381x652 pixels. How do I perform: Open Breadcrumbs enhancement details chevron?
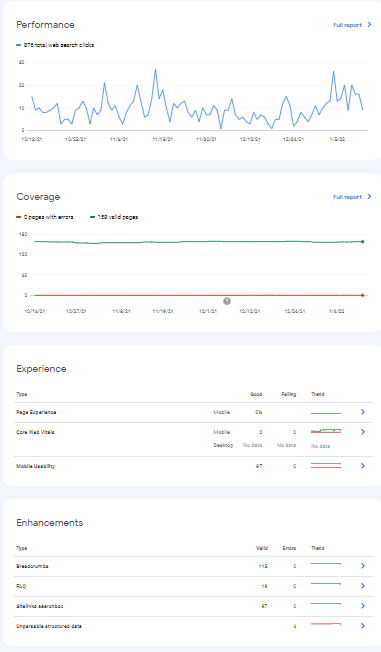pyautogui.click(x=363, y=566)
